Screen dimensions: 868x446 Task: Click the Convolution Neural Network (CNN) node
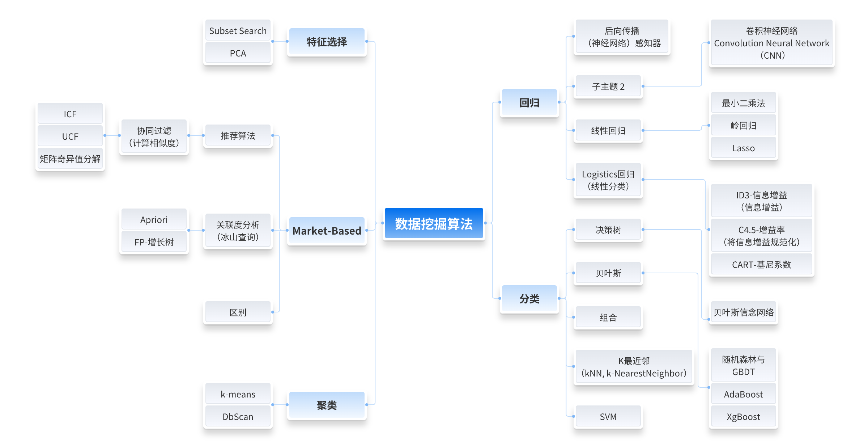pos(771,43)
